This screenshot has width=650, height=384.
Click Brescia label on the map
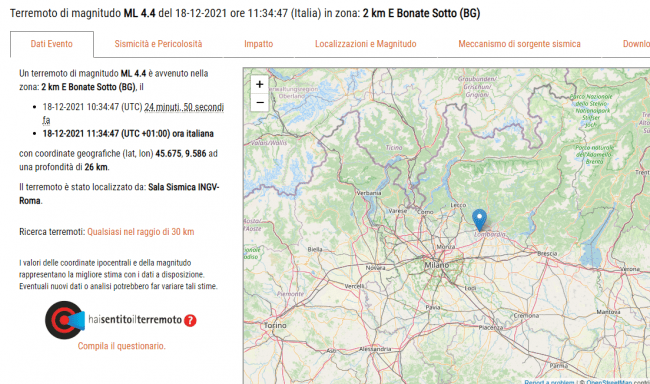[547, 253]
